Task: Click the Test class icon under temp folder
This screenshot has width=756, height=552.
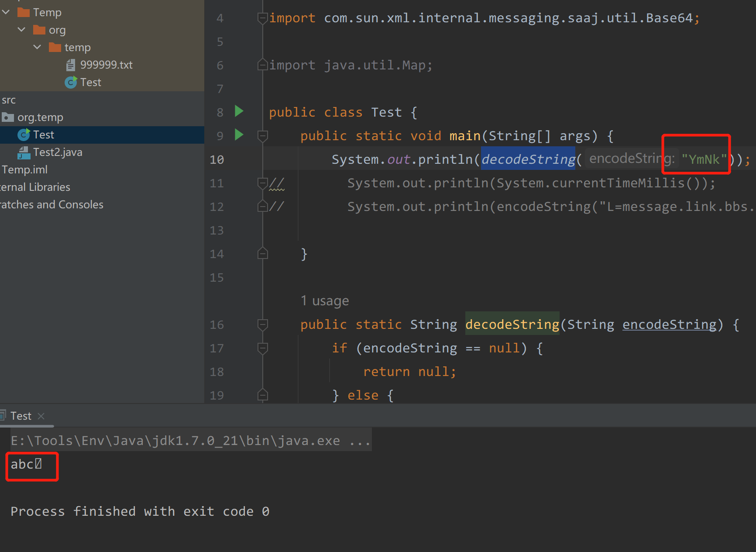Action: (71, 83)
